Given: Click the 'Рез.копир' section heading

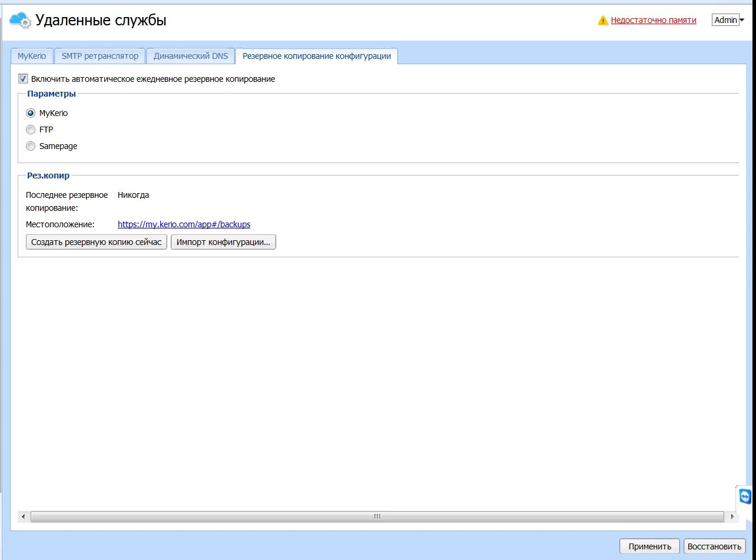Looking at the screenshot, I should (x=48, y=175).
